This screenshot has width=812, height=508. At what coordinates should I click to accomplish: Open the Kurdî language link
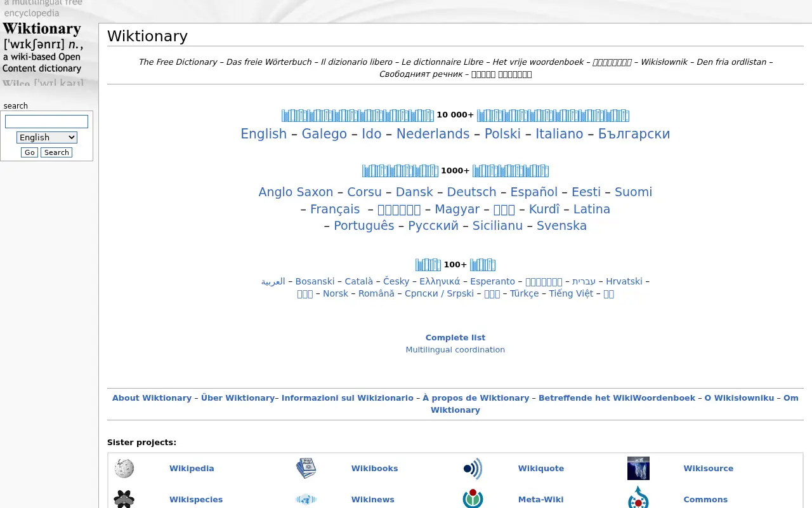(544, 209)
